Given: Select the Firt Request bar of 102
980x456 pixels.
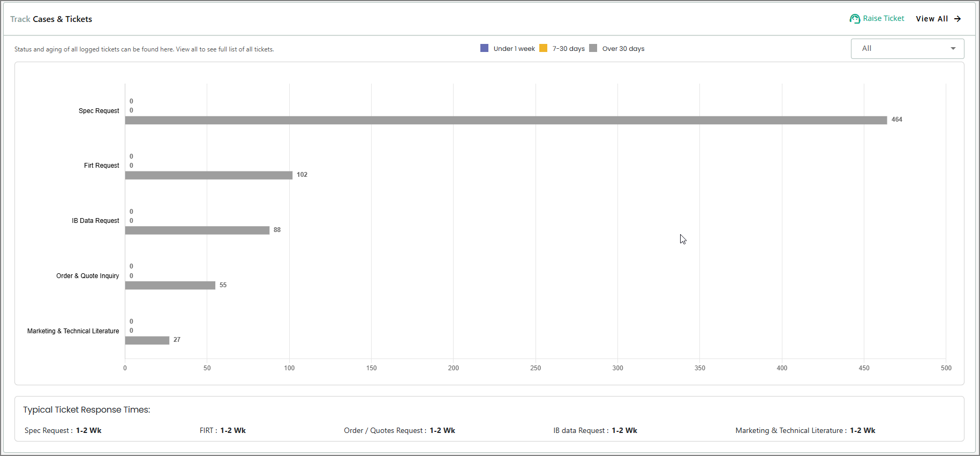Looking at the screenshot, I should [209, 175].
